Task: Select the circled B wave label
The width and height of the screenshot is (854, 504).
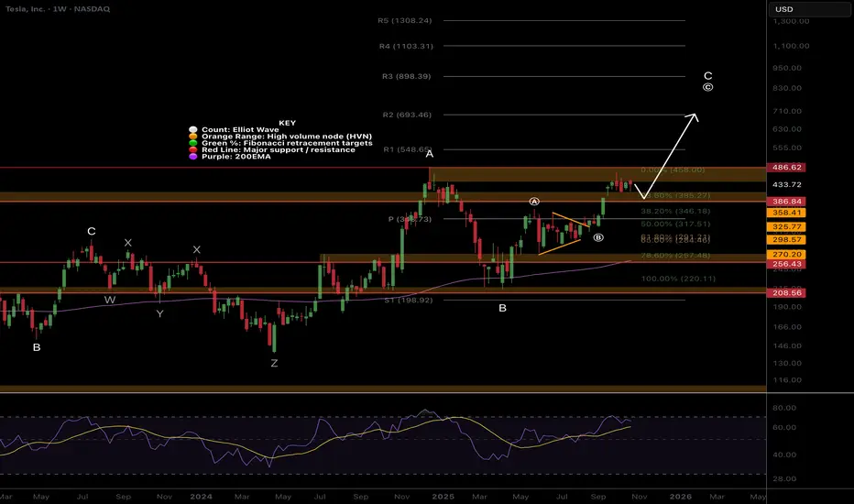Action: [x=598, y=237]
